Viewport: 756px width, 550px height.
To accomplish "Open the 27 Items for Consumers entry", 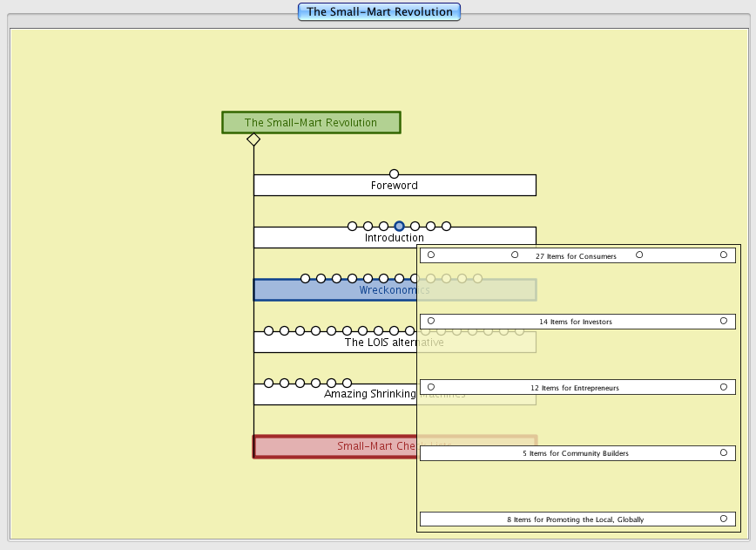I will coord(576,256).
